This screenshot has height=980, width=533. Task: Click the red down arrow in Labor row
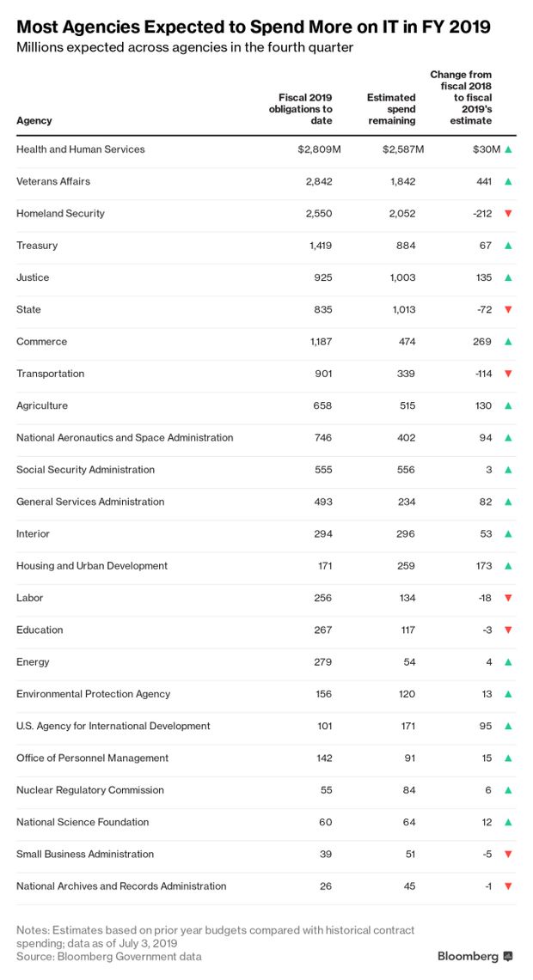[x=508, y=599]
